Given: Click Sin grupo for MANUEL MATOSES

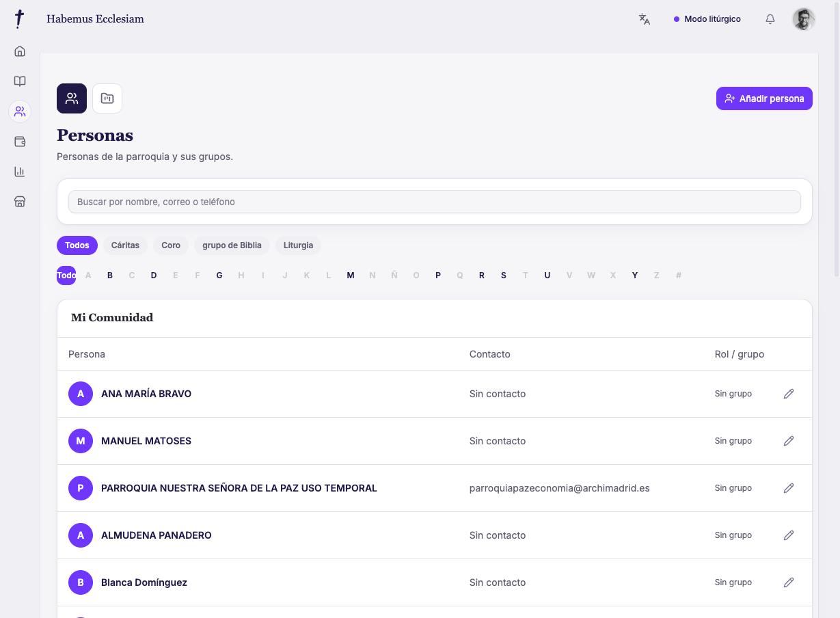Looking at the screenshot, I should coord(733,441).
